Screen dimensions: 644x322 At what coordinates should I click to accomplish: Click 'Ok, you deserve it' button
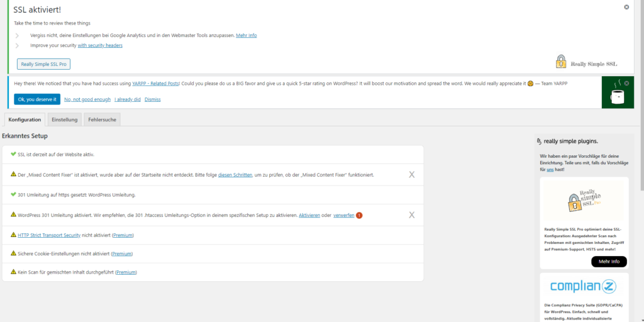37,99
